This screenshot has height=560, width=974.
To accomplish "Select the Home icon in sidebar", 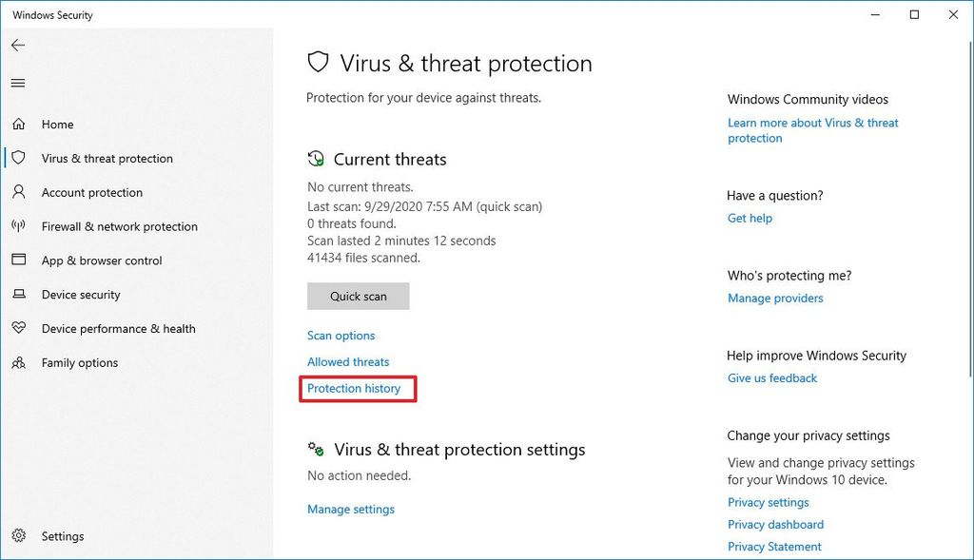I will click(x=18, y=124).
